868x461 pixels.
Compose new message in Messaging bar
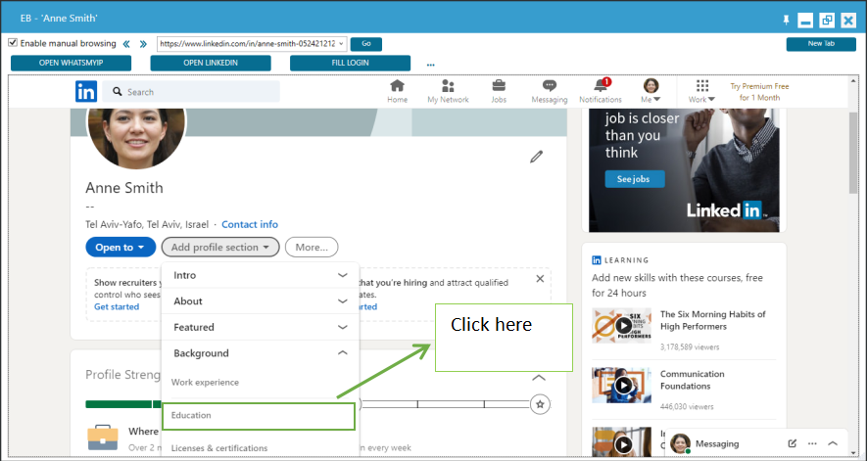(x=793, y=443)
